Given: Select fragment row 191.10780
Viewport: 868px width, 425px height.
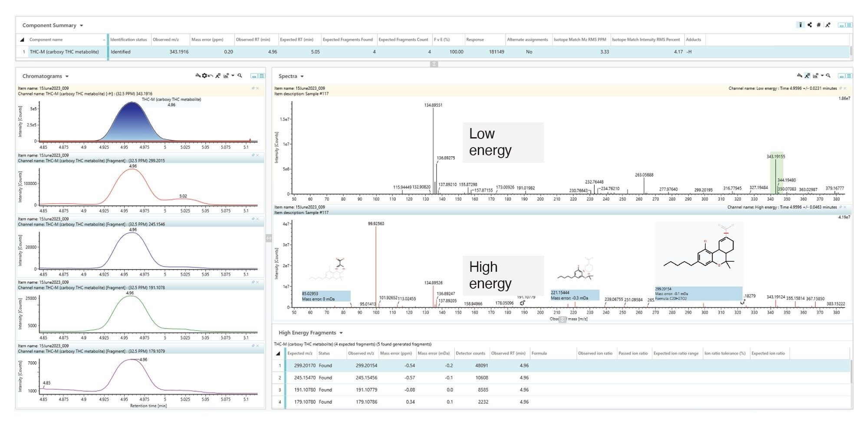Looking at the screenshot, I should [562, 390].
